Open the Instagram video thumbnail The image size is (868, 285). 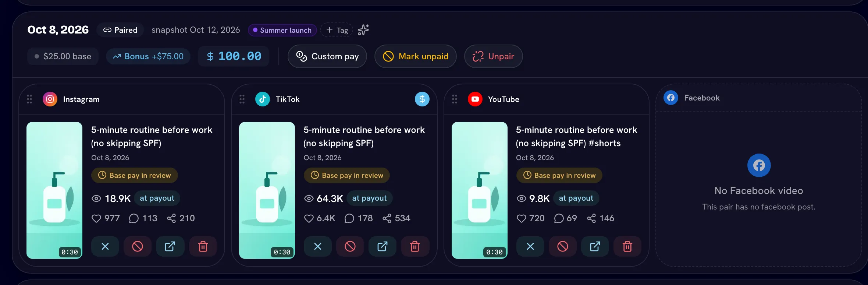(x=54, y=190)
